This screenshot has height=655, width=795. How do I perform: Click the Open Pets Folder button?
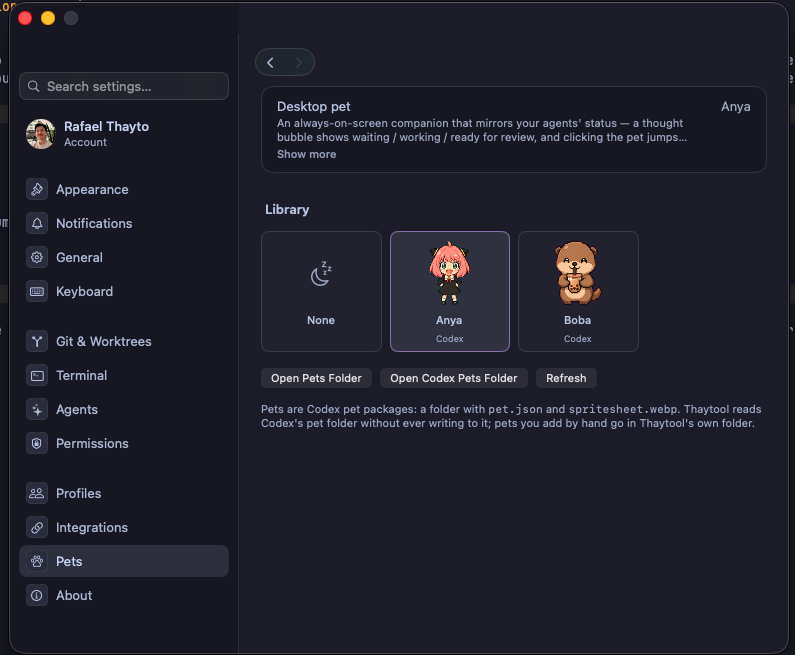click(x=316, y=378)
